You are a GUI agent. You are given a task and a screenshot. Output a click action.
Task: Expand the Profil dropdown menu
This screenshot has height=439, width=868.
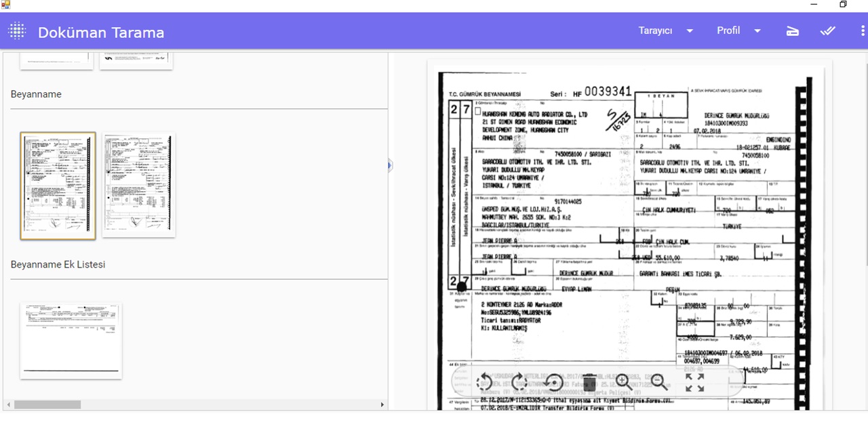739,30
